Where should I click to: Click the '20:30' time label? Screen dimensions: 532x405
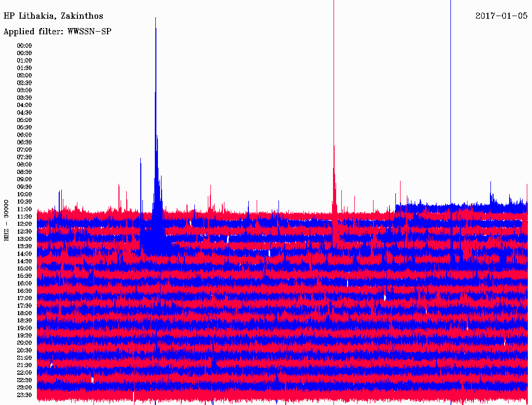(24, 350)
